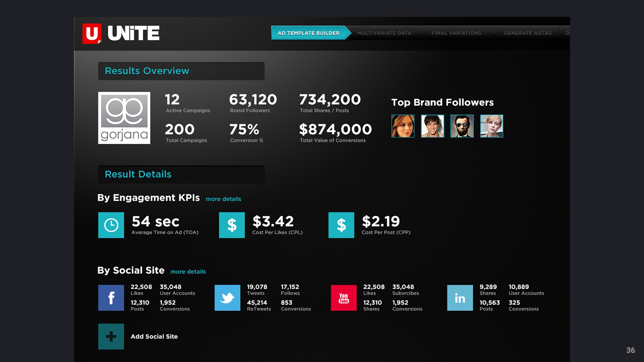The image size is (644, 362).
Task: Click dollar icon beside Cost Per Likes
Action: [232, 225]
